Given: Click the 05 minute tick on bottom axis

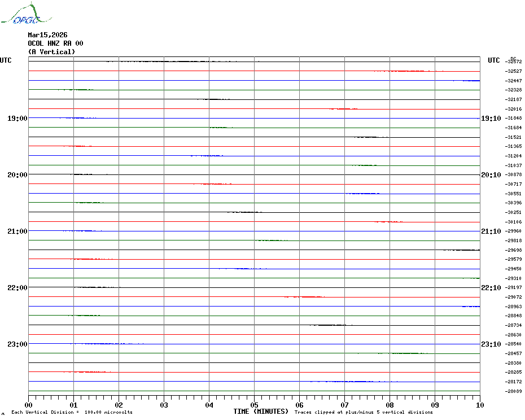Looking at the screenshot, I should tap(254, 405).
